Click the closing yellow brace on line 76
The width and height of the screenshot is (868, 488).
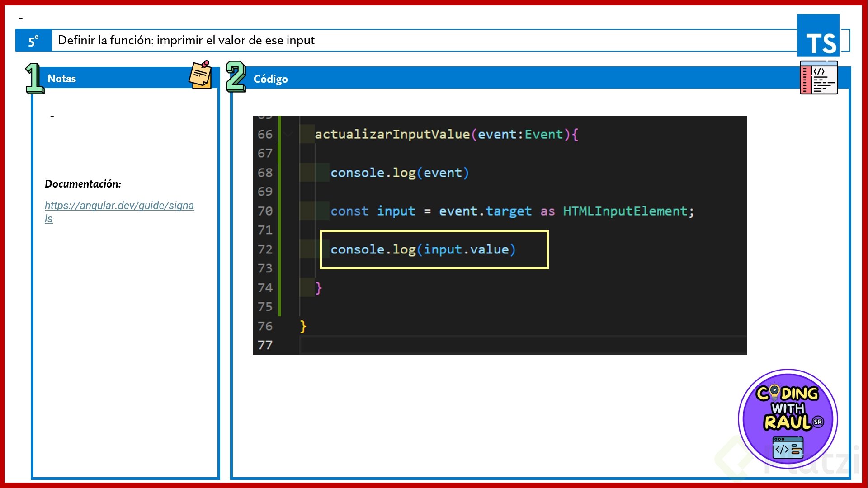tap(303, 326)
